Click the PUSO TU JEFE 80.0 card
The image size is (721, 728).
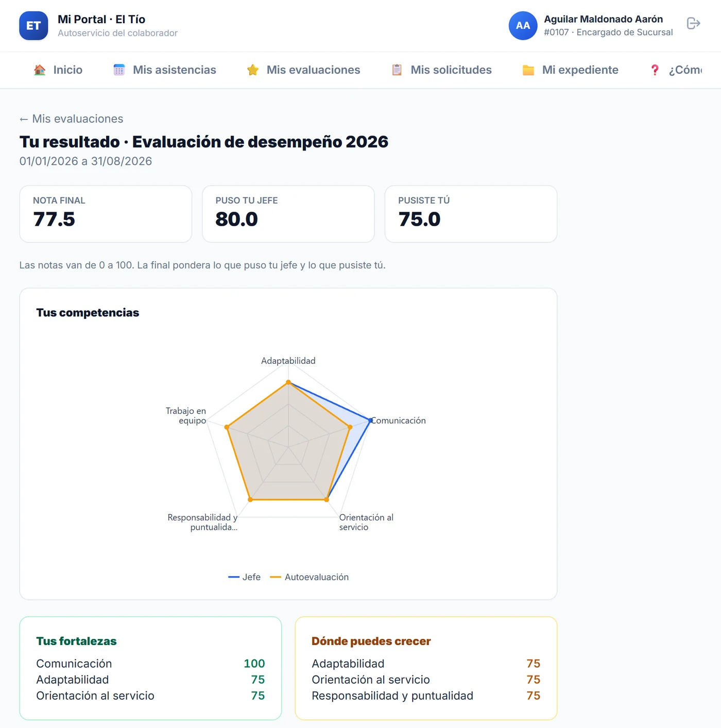(288, 214)
